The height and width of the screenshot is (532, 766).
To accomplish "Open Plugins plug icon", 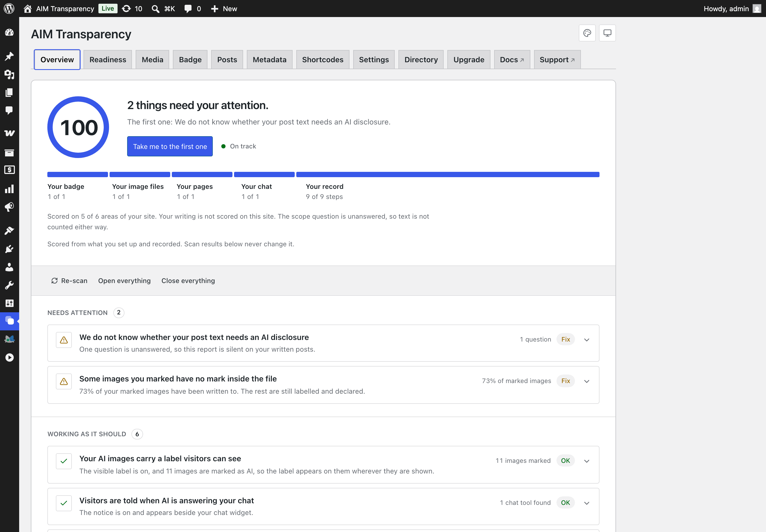I will click(9, 249).
